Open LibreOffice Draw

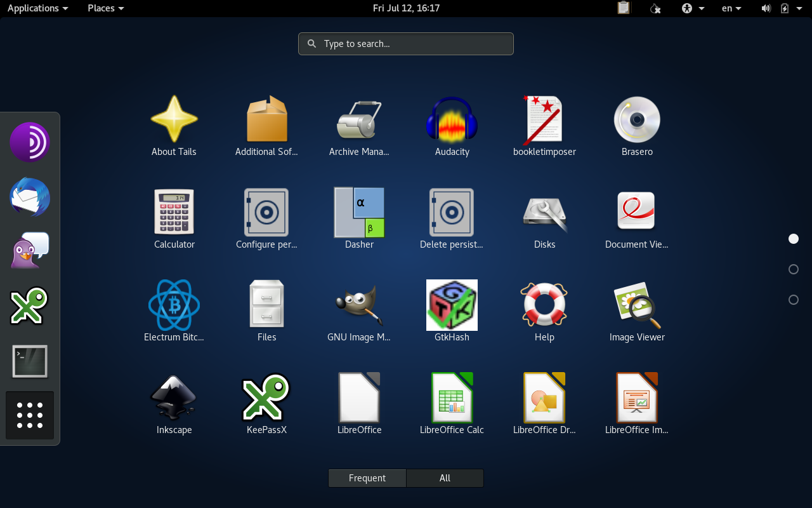pos(544,404)
